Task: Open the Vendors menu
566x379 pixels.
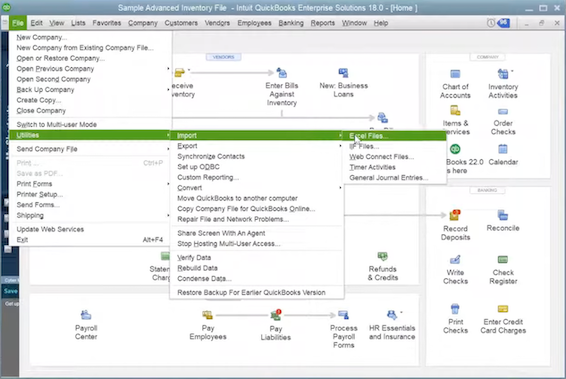Action: pyautogui.click(x=217, y=23)
